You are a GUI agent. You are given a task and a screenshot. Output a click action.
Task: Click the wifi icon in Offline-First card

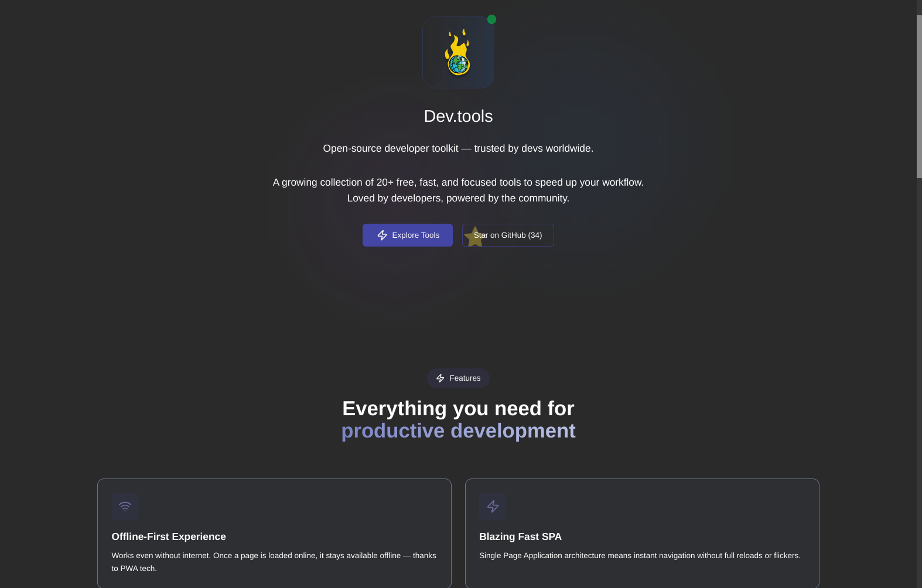[125, 506]
